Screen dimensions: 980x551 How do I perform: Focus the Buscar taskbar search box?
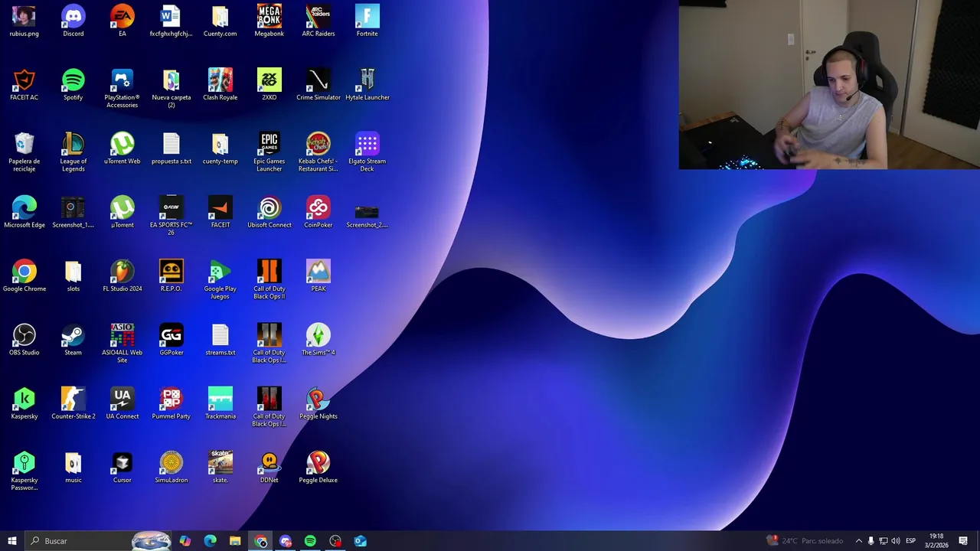(x=98, y=541)
